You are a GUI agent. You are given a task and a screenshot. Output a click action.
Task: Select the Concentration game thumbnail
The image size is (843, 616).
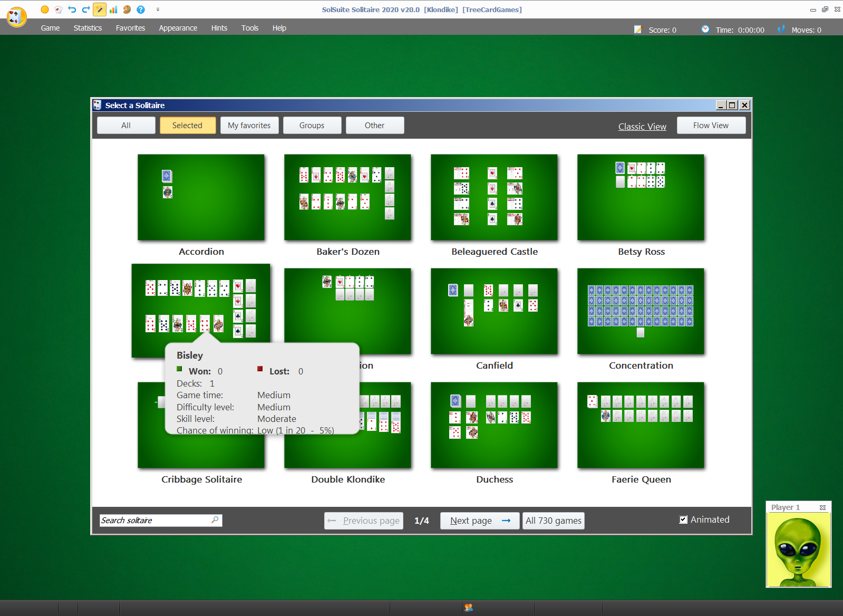click(x=641, y=311)
